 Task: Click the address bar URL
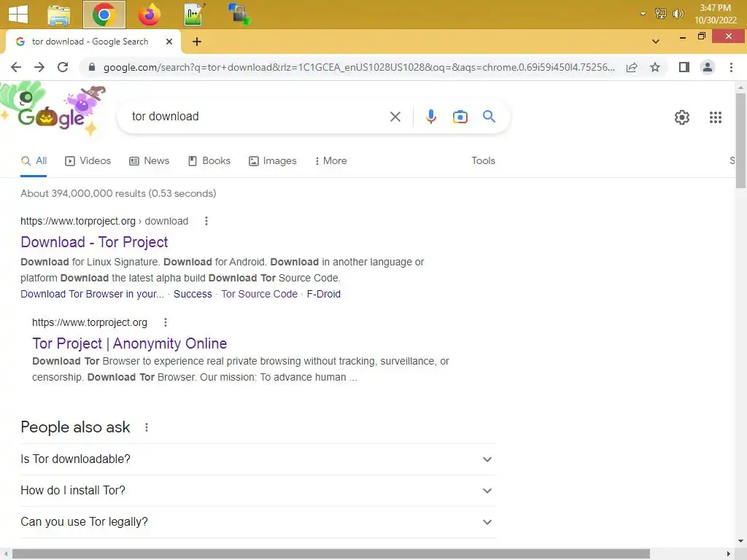click(359, 67)
